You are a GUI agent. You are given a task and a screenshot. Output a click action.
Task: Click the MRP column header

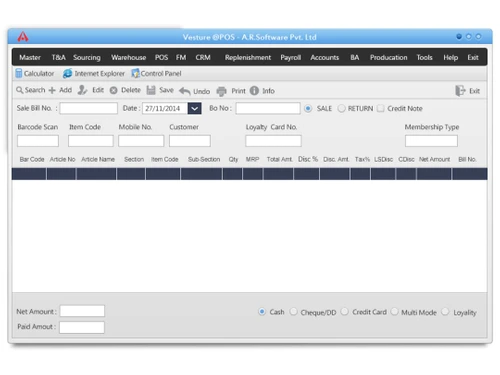coord(252,159)
